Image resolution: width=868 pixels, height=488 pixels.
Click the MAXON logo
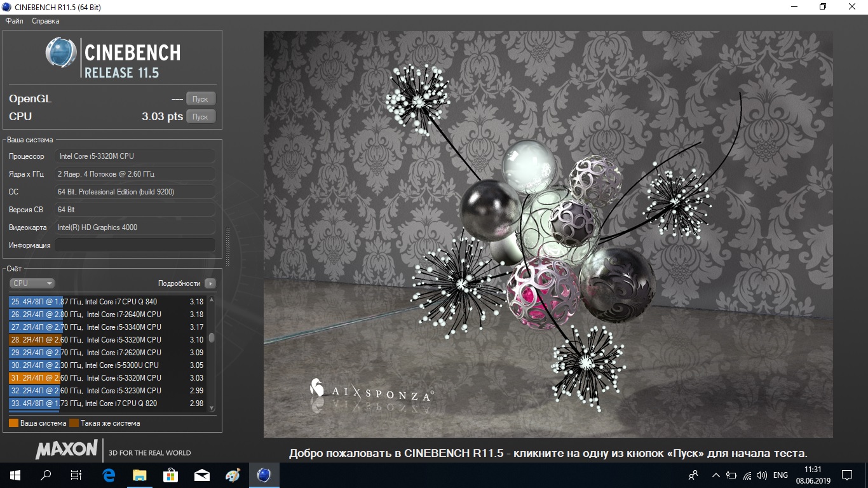tap(67, 450)
